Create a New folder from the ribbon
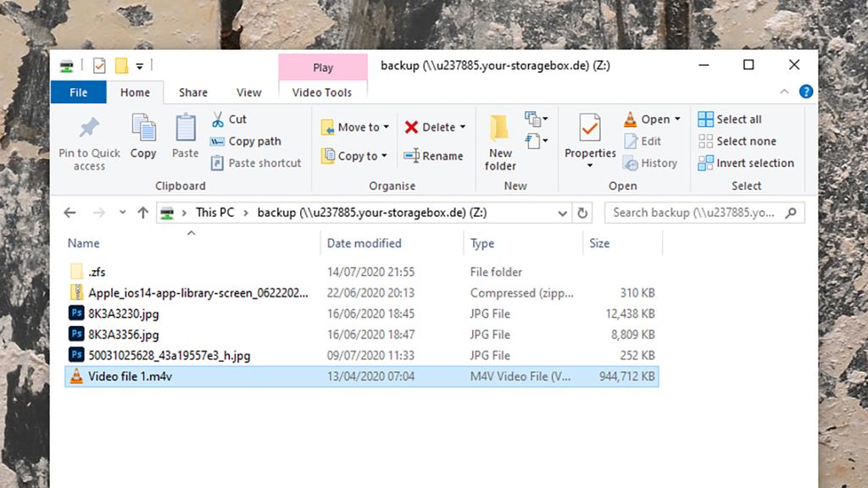This screenshot has height=488, width=868. click(500, 142)
